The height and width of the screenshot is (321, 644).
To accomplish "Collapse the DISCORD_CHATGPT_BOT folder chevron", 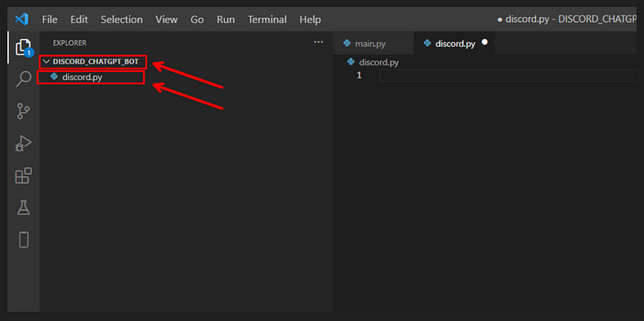I will coord(46,62).
